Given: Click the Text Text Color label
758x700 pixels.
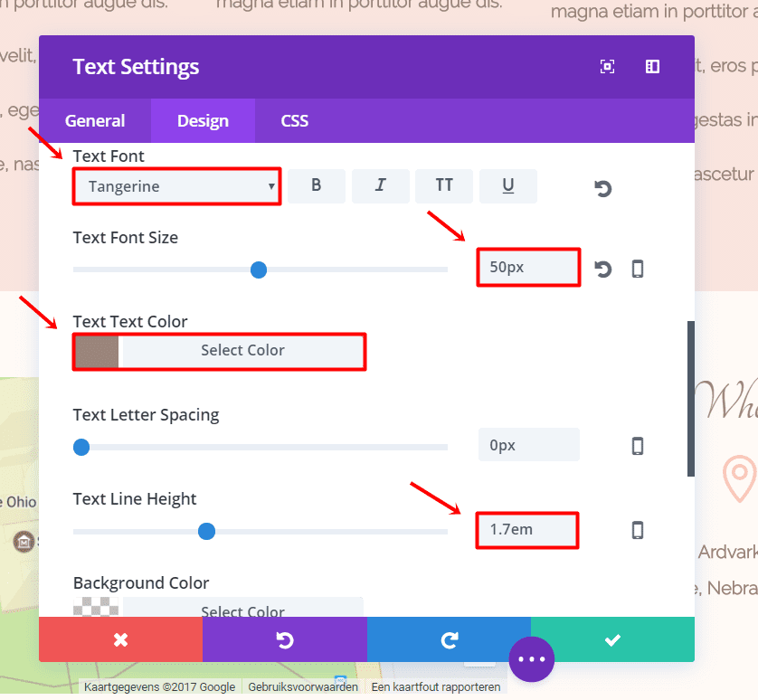Looking at the screenshot, I should click(130, 321).
